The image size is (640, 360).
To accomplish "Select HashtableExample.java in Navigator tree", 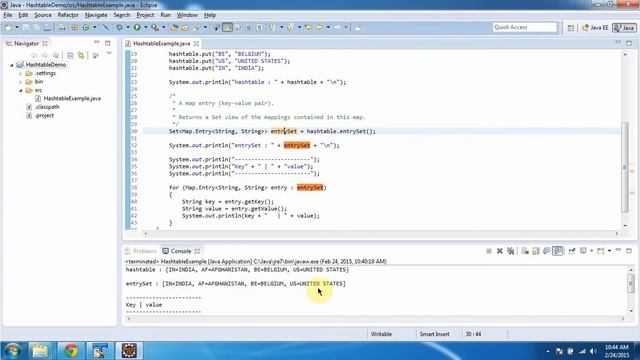I will point(72,98).
